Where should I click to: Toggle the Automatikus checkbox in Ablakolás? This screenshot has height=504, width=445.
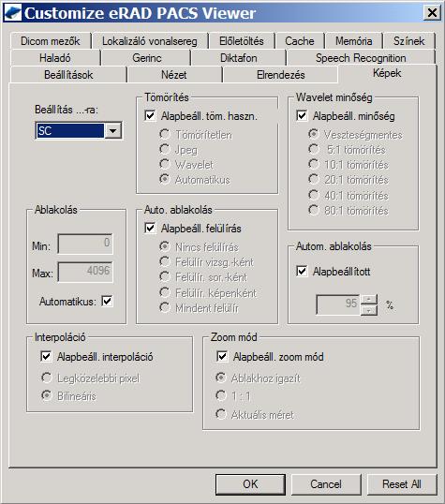tap(107, 301)
